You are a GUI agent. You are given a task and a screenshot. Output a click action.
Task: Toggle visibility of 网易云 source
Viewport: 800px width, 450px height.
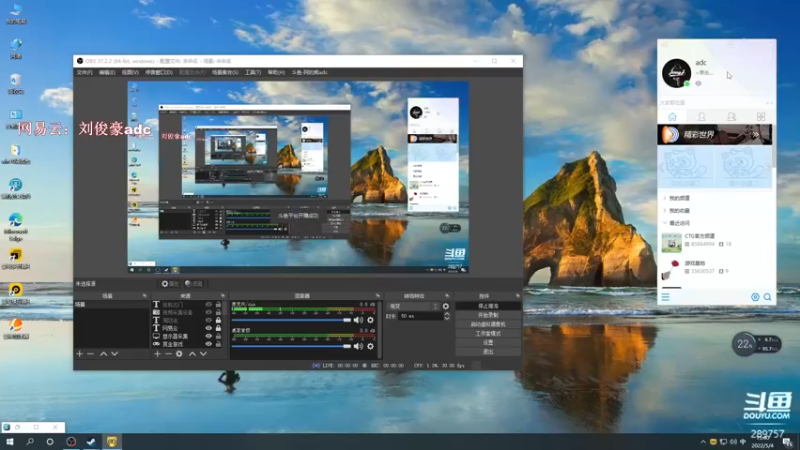point(208,328)
